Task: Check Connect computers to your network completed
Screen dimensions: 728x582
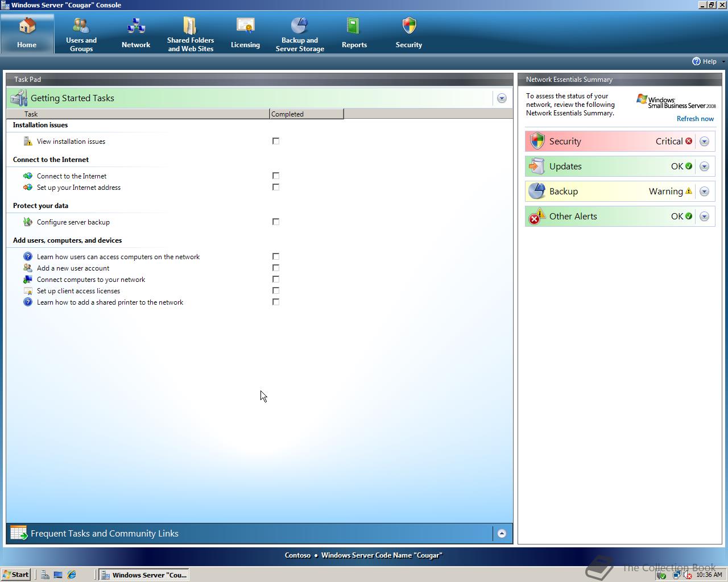Action: [x=276, y=279]
